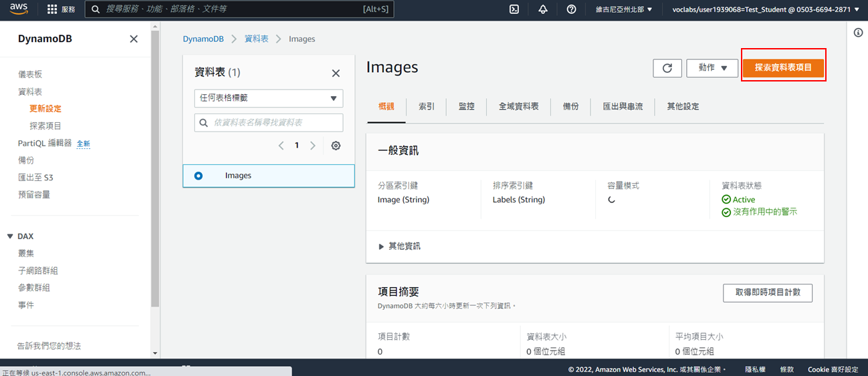Launch the CloudShell terminal icon
The image size is (868, 376).
pyautogui.click(x=514, y=9)
